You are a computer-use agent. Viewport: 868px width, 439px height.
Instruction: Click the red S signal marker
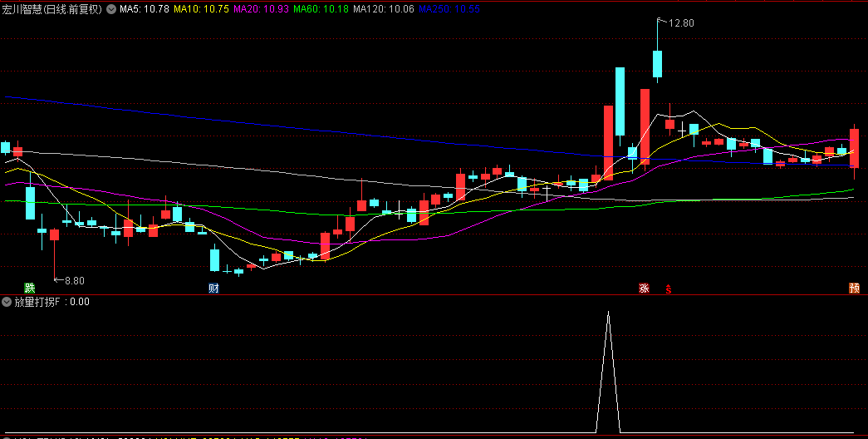point(669,289)
